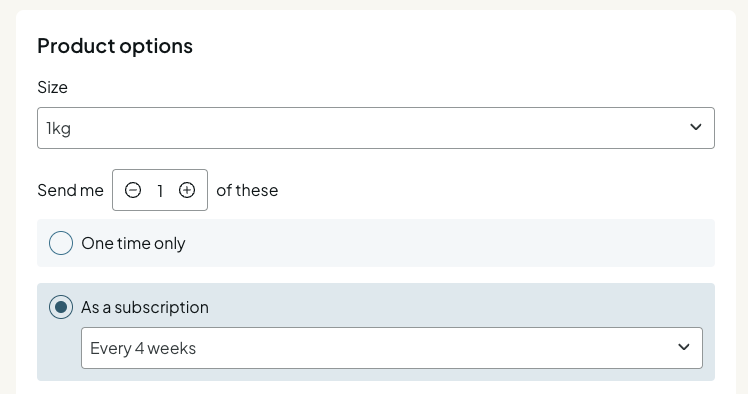Viewport: 748px width, 394px height.
Task: Select the As a subscription radio button
Action: tap(61, 307)
